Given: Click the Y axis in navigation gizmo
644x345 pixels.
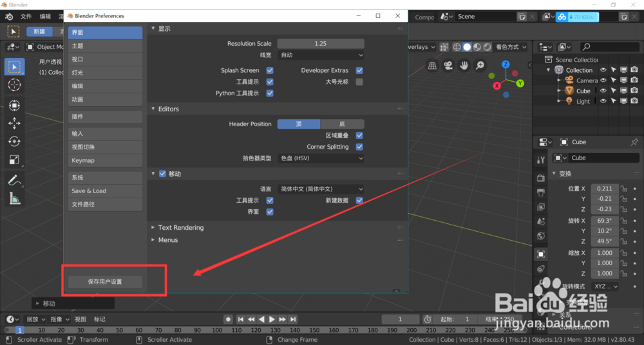Looking at the screenshot, I should click(520, 84).
